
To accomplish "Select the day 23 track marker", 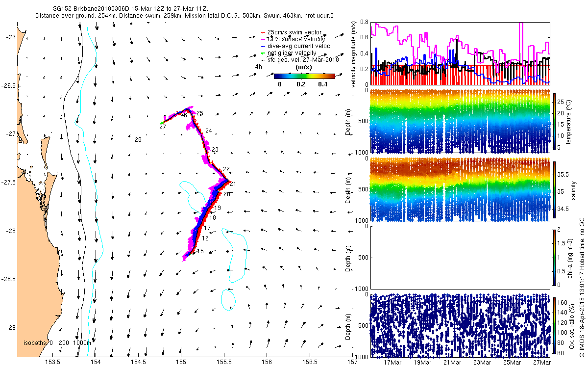I will click(x=215, y=150).
